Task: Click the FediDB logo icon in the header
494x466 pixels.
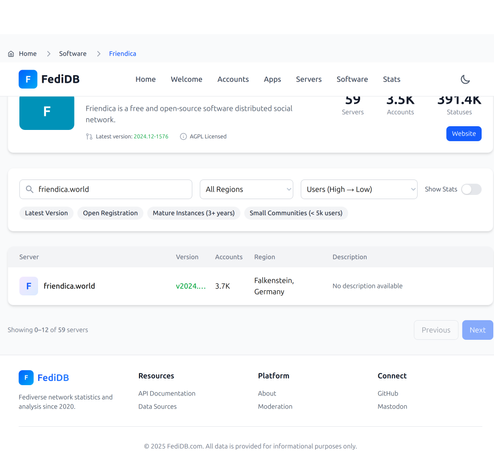Action: 28,79
